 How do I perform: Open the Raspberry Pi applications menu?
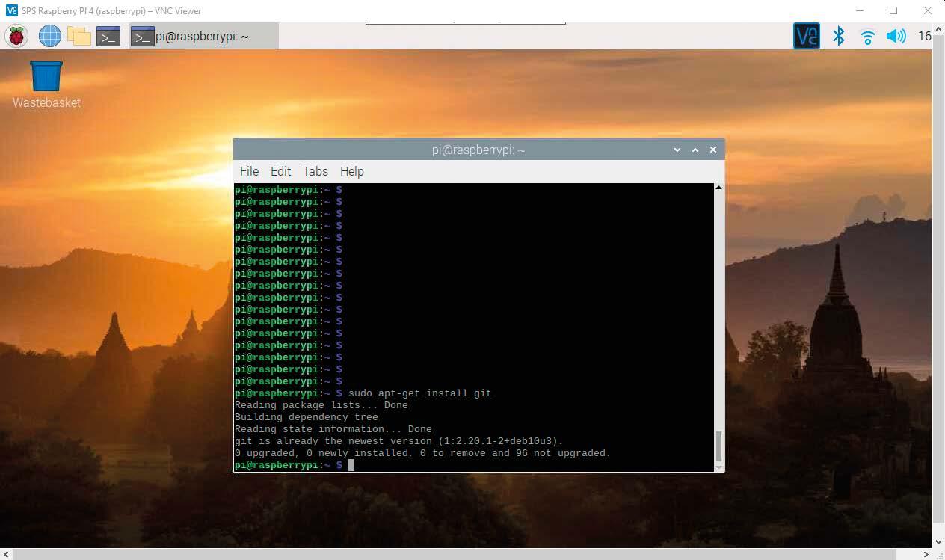(x=16, y=36)
